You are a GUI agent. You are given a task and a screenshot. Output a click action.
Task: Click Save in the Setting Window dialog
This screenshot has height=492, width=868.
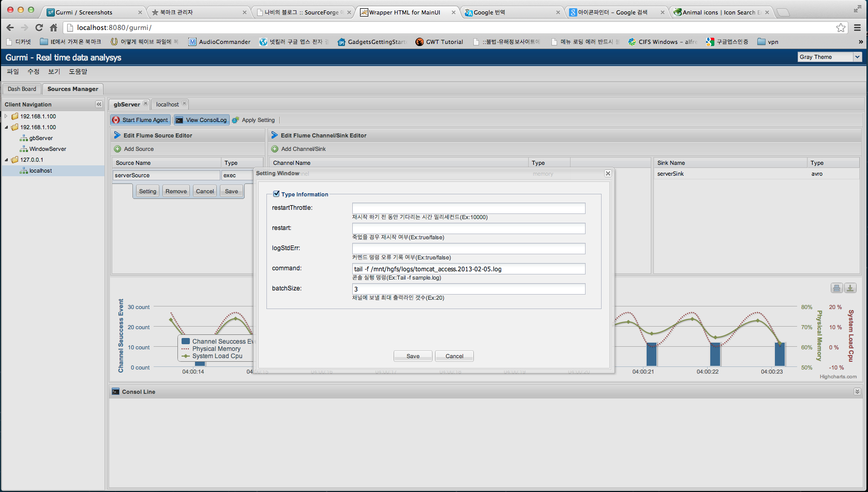(x=412, y=356)
